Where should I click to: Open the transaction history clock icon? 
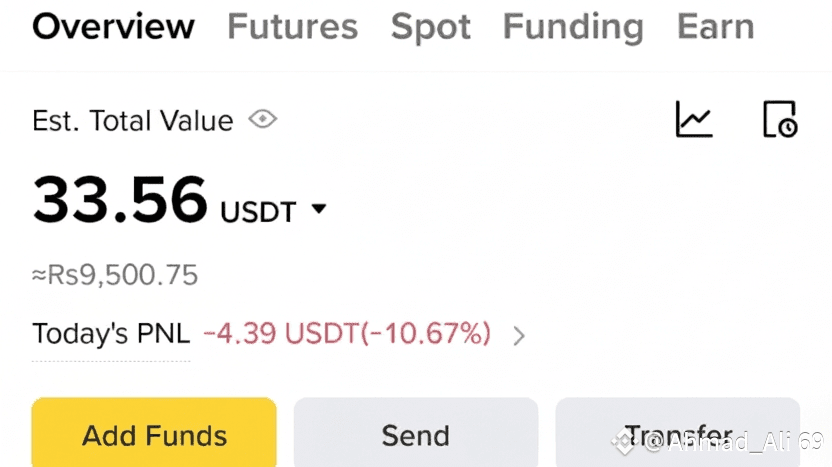tap(779, 120)
